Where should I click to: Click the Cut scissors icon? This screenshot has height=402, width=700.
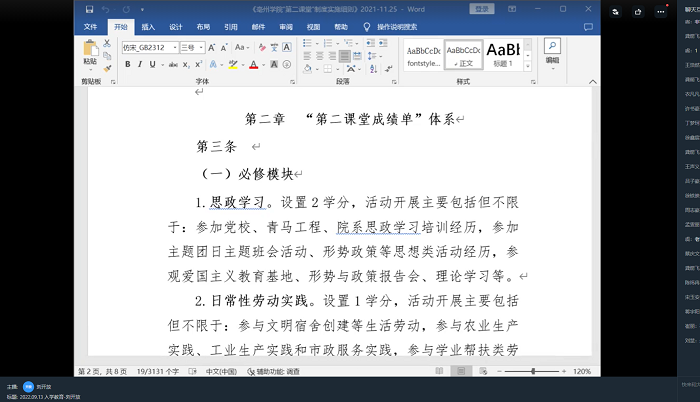107,43
